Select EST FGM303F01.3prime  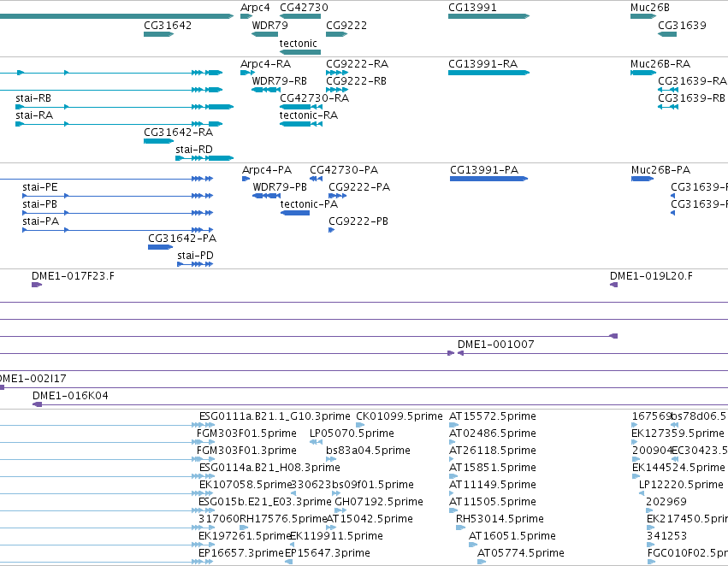[246, 451]
